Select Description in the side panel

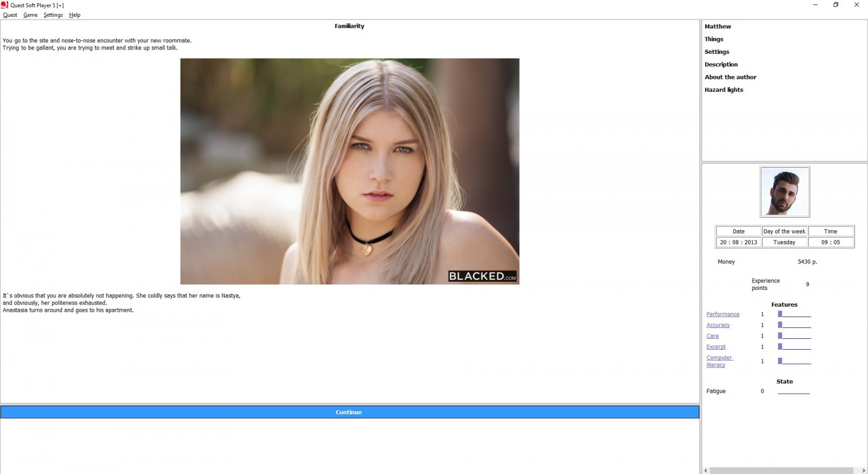721,65
